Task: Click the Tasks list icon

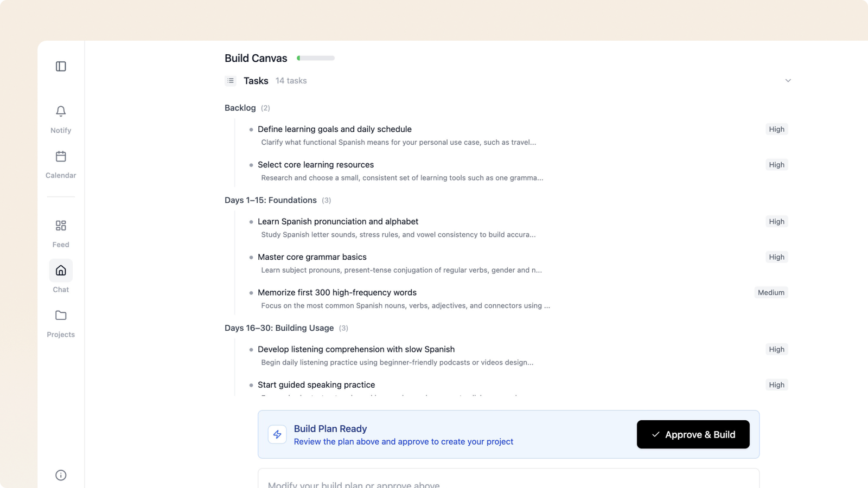Action: pyautogui.click(x=231, y=81)
